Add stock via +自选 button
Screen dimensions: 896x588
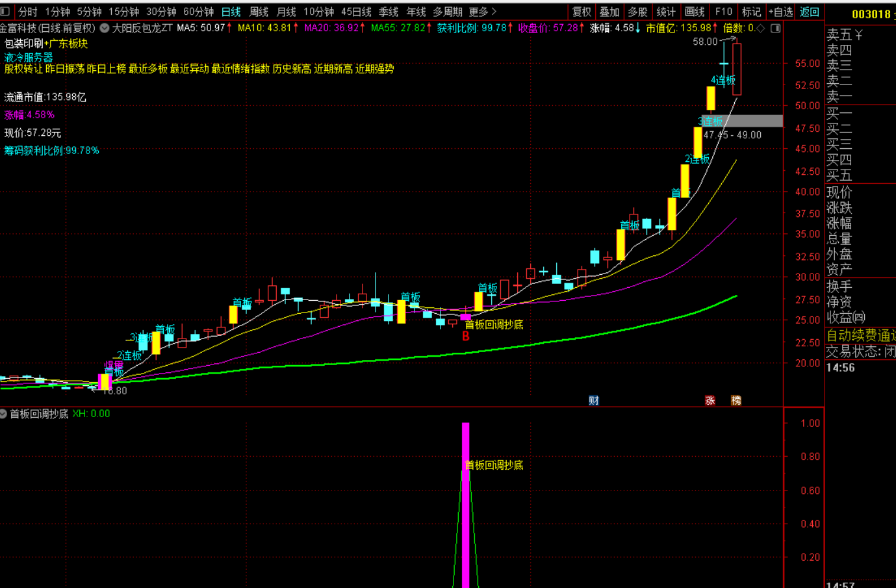coord(781,12)
